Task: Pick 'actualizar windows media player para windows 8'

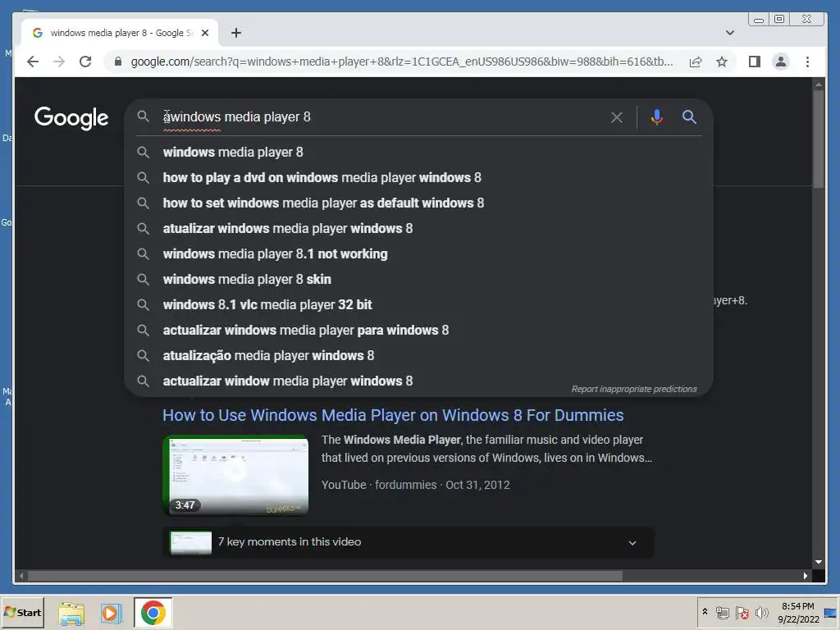Action: pyautogui.click(x=418, y=330)
